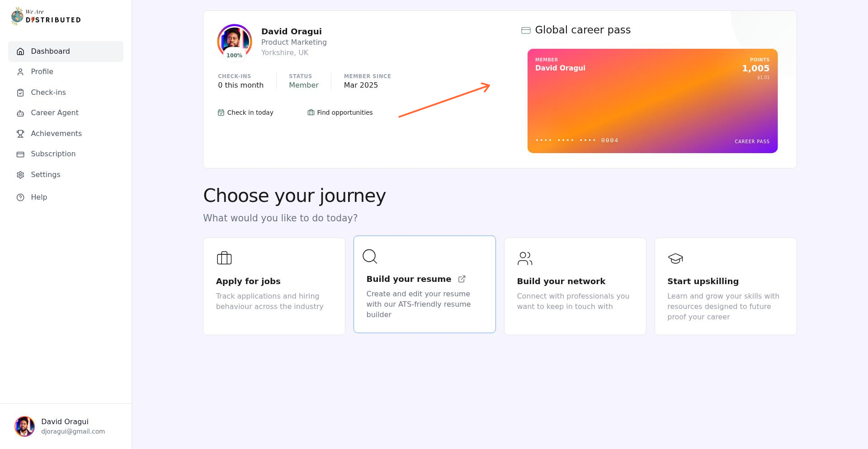Open Subscription using the card icon
The image size is (868, 449).
point(20,154)
